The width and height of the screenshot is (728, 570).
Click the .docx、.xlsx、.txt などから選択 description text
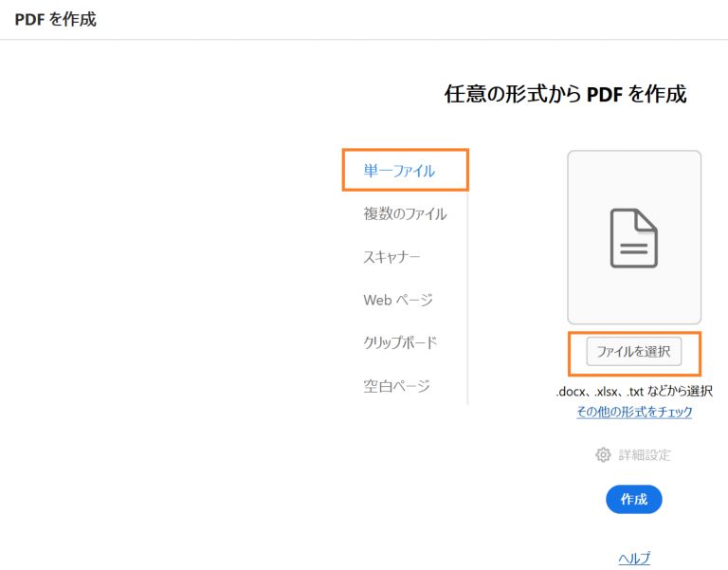pos(634,391)
